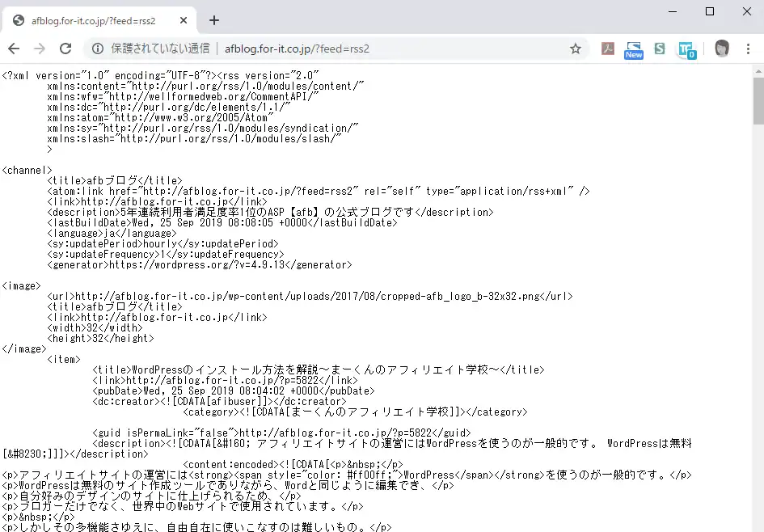Click the sy:updatePeriod hourly line

(x=163, y=244)
